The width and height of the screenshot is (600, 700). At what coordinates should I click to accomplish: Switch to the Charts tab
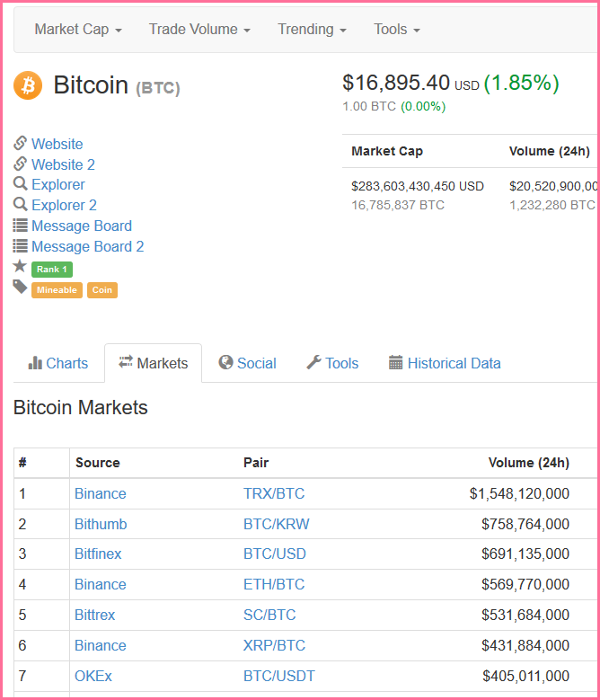click(58, 363)
